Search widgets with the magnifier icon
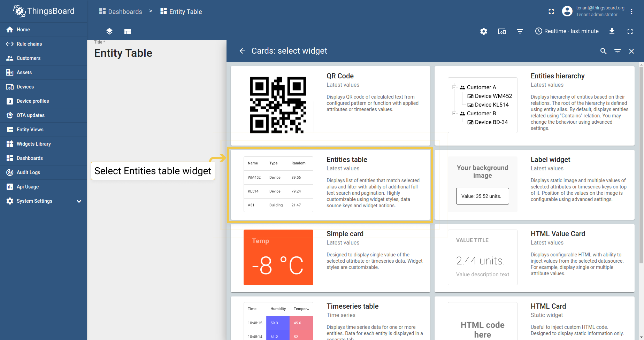Image resolution: width=644 pixels, height=340 pixels. tap(604, 51)
